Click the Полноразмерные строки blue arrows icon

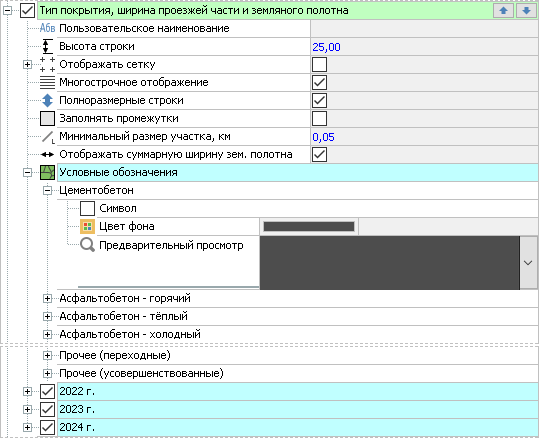point(47,100)
